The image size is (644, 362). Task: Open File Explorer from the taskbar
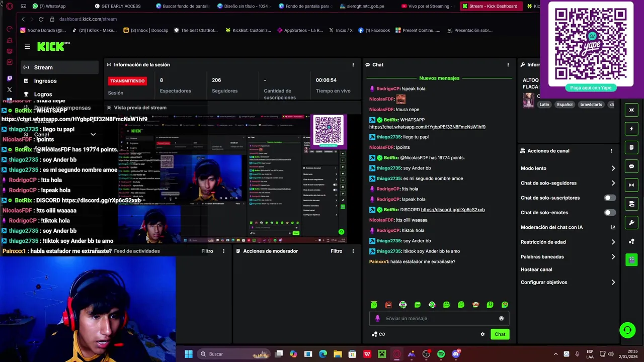[x=338, y=354]
